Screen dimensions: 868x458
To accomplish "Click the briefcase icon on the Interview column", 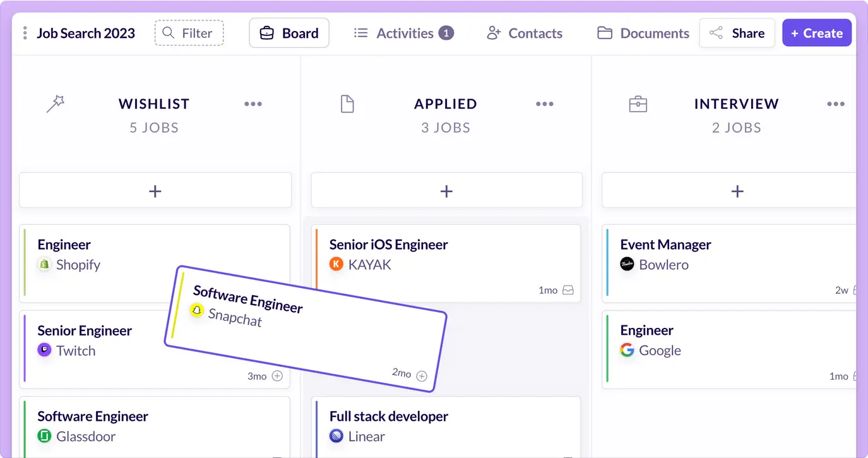I will pos(638,104).
